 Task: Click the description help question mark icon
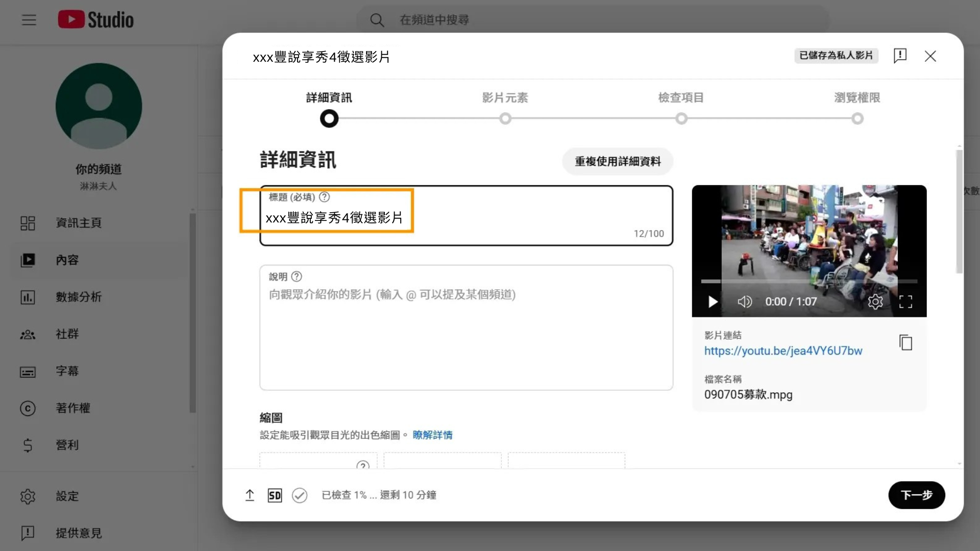(297, 277)
